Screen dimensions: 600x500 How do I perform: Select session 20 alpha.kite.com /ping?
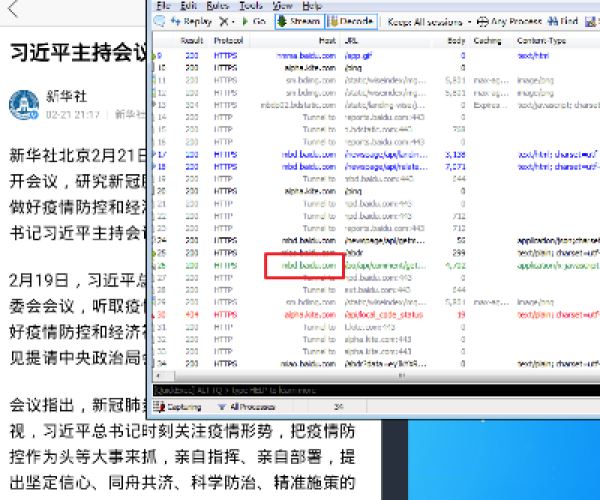[x=376, y=191]
